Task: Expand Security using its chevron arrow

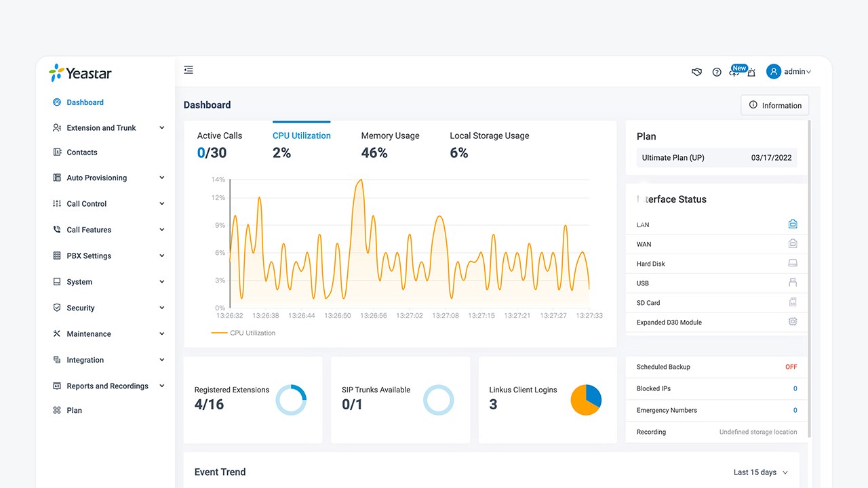Action: coord(162,308)
